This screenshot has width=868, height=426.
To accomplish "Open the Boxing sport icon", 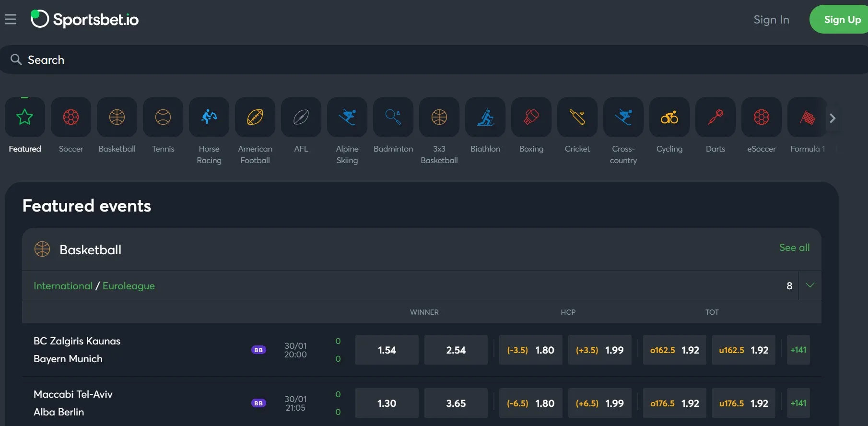I will [x=531, y=118].
